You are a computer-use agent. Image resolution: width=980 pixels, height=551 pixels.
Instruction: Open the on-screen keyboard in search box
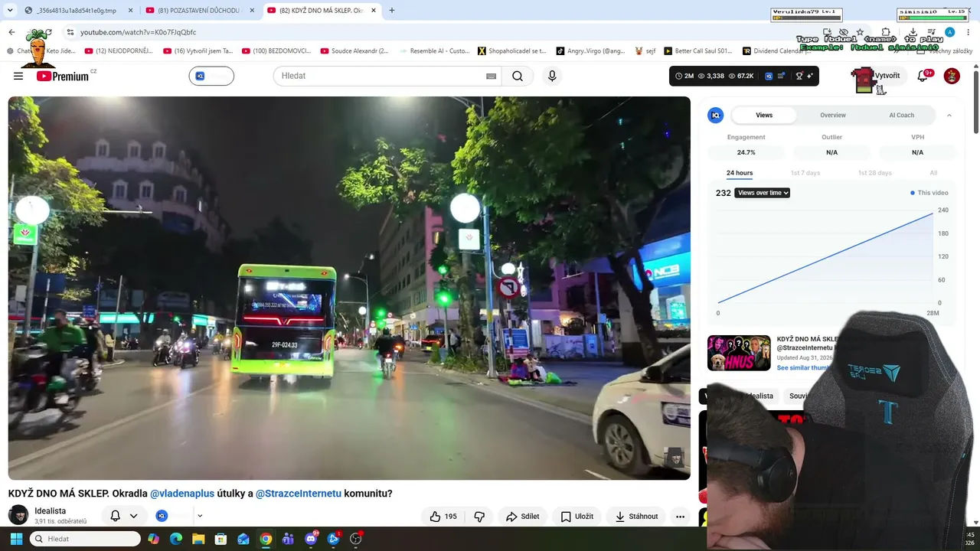pos(491,76)
